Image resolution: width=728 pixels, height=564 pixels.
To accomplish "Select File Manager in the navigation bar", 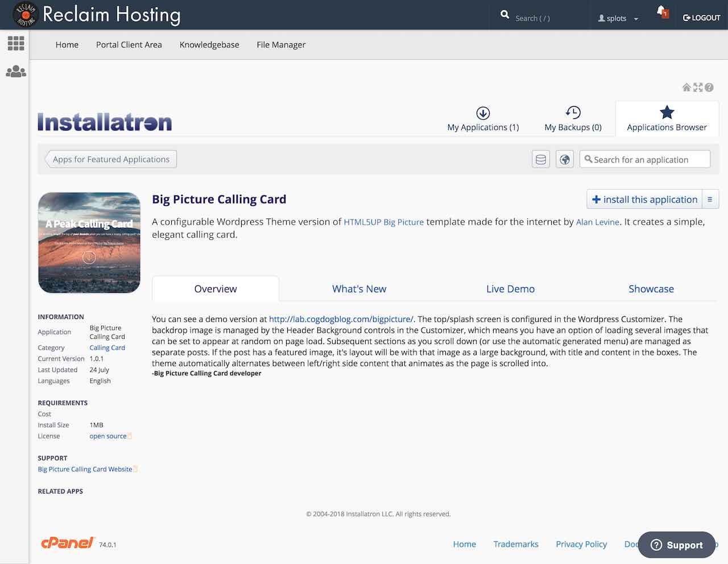I will pyautogui.click(x=281, y=45).
